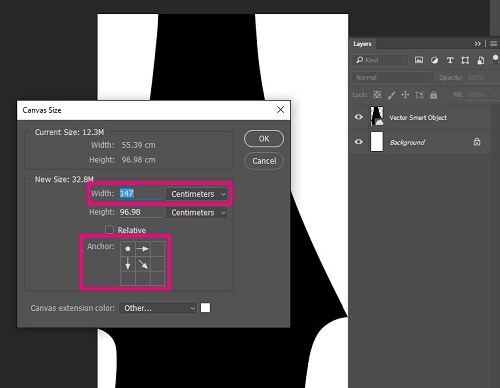Click the type layer filter icon
Image resolution: width=500 pixels, height=388 pixels.
[450, 60]
